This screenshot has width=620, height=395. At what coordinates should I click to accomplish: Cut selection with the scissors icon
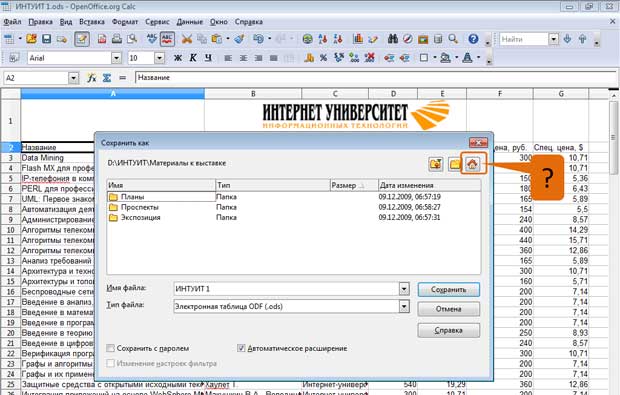tap(187, 39)
